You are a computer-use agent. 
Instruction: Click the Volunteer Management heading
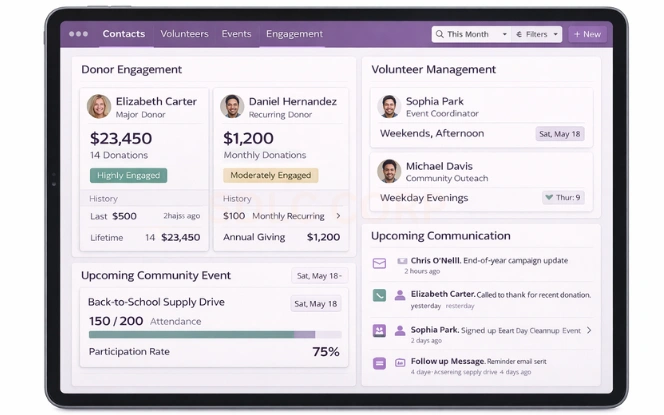tap(433, 69)
